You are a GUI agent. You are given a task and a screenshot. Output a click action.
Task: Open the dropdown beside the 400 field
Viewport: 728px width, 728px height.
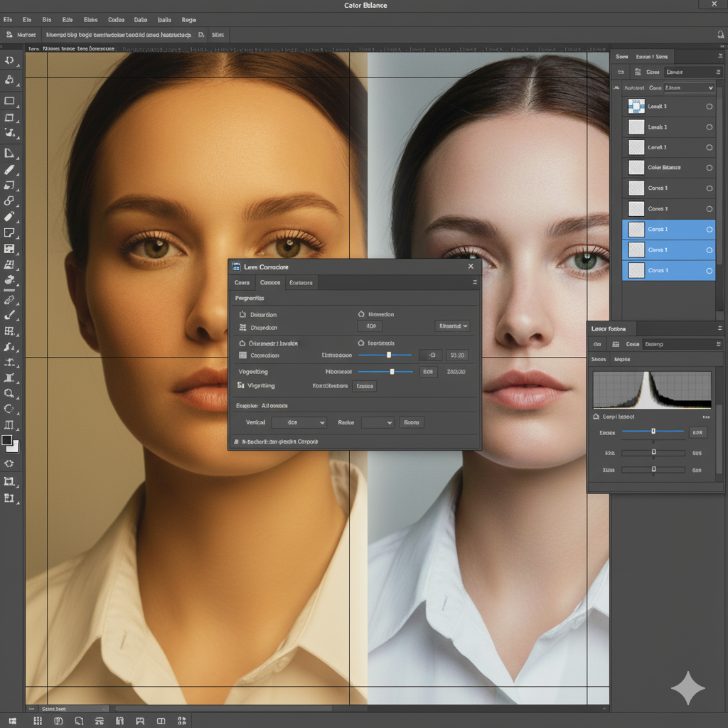pos(453,326)
